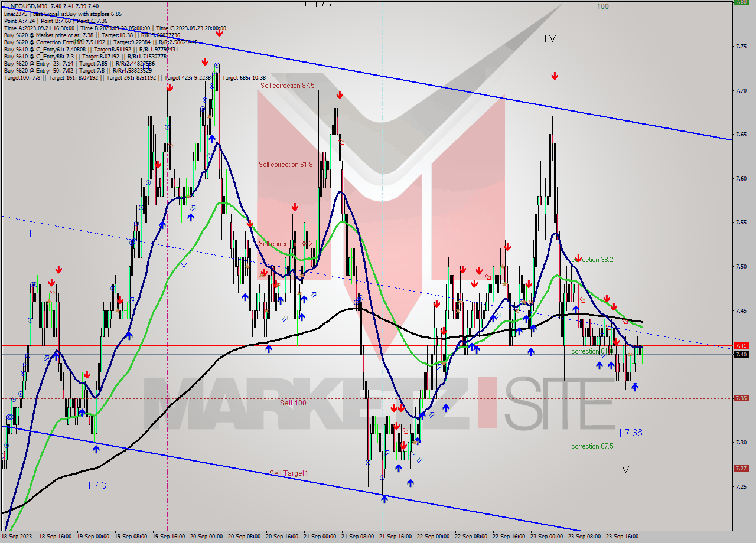Click the red 7.27 price tag
756x543 pixels.
click(x=741, y=469)
